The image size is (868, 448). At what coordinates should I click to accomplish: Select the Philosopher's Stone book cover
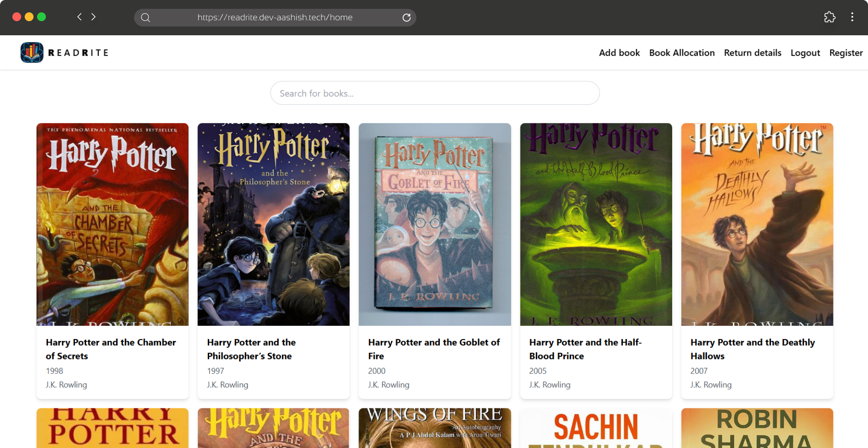coord(273,224)
